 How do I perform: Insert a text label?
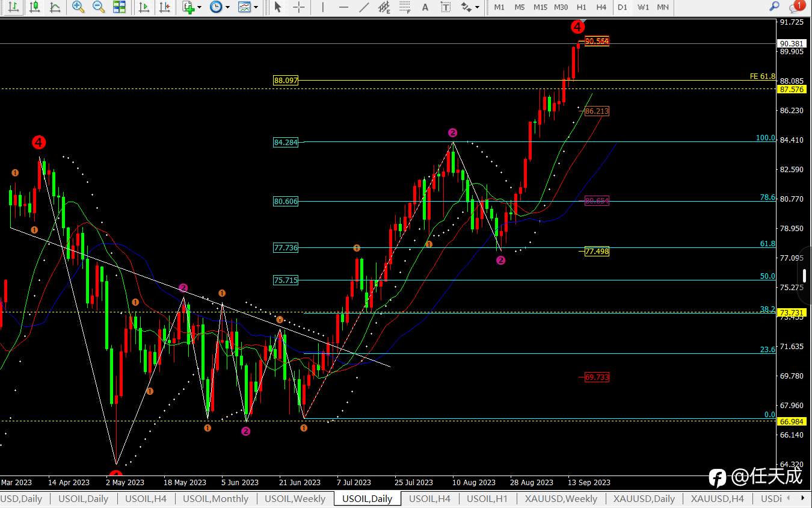coord(446,7)
